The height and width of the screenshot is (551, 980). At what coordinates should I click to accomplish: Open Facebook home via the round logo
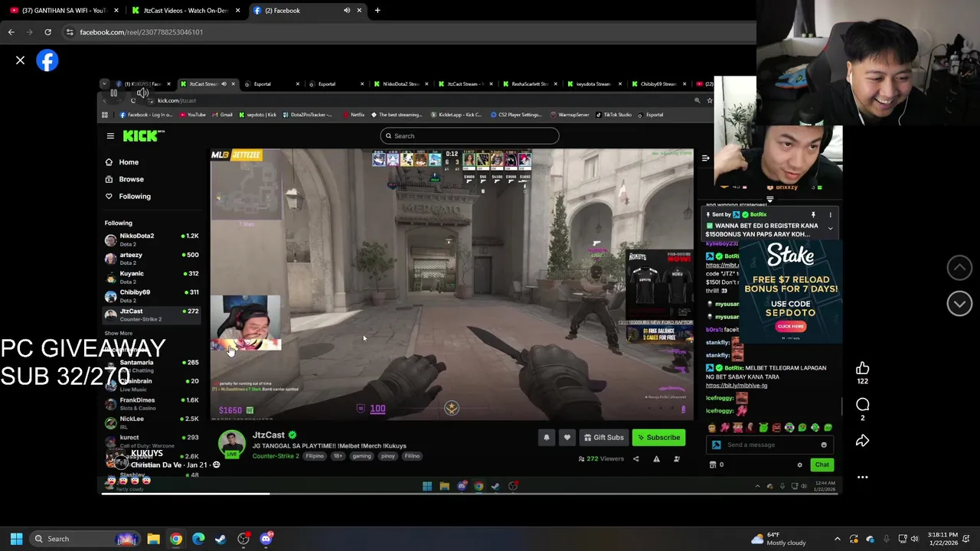(x=47, y=60)
